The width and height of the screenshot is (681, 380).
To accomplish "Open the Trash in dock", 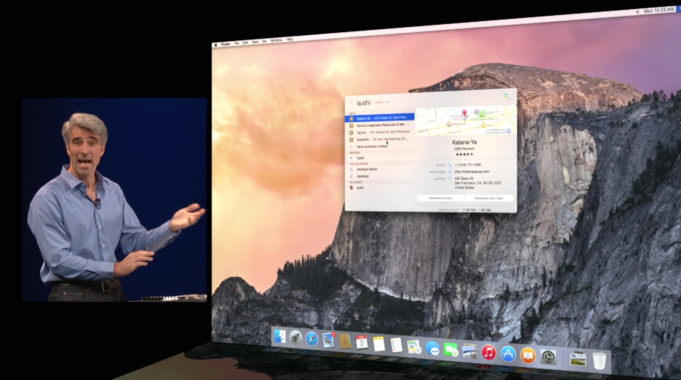I will tap(599, 360).
